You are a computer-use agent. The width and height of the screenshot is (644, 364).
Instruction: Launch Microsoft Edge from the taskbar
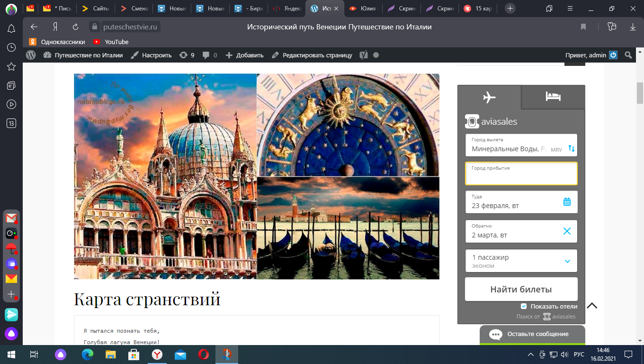(88, 355)
